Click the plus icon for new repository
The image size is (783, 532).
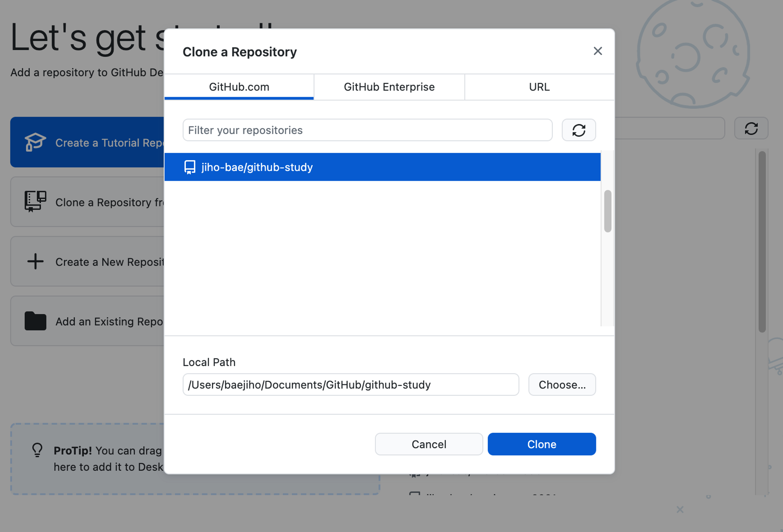35,261
